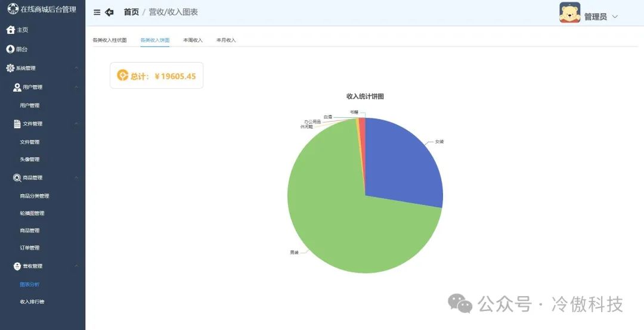This screenshot has height=330, width=644.
Task: Click the icon of 营收管理 group
Action: click(17, 266)
